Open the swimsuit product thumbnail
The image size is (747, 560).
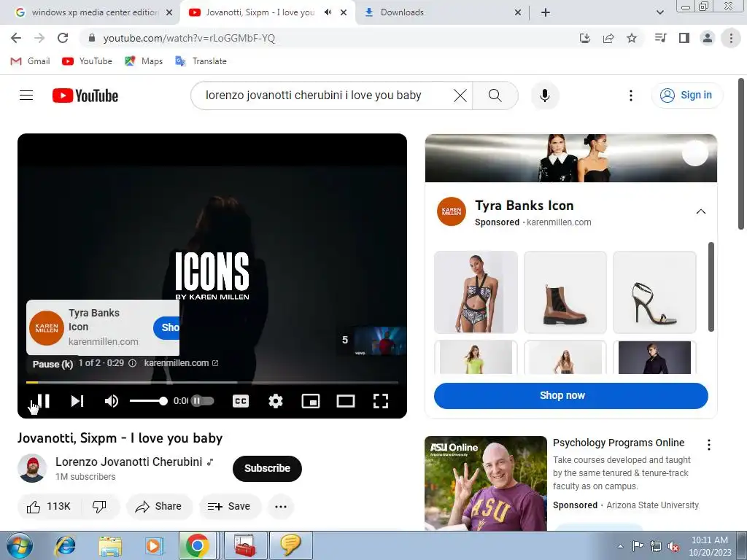[x=476, y=292]
